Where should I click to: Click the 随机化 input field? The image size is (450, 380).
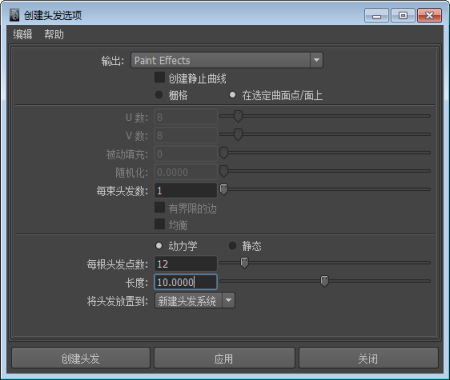(x=186, y=172)
